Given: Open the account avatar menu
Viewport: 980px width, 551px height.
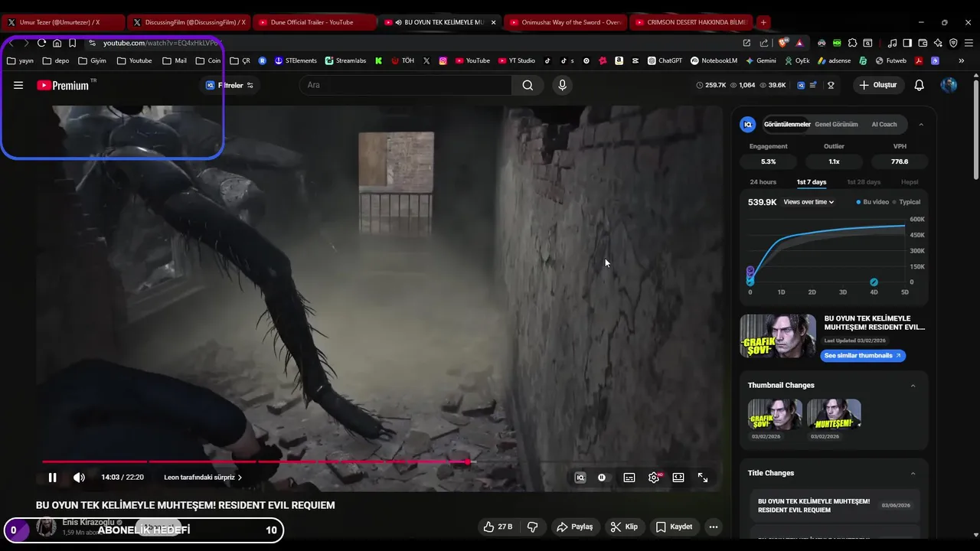Looking at the screenshot, I should (x=949, y=85).
